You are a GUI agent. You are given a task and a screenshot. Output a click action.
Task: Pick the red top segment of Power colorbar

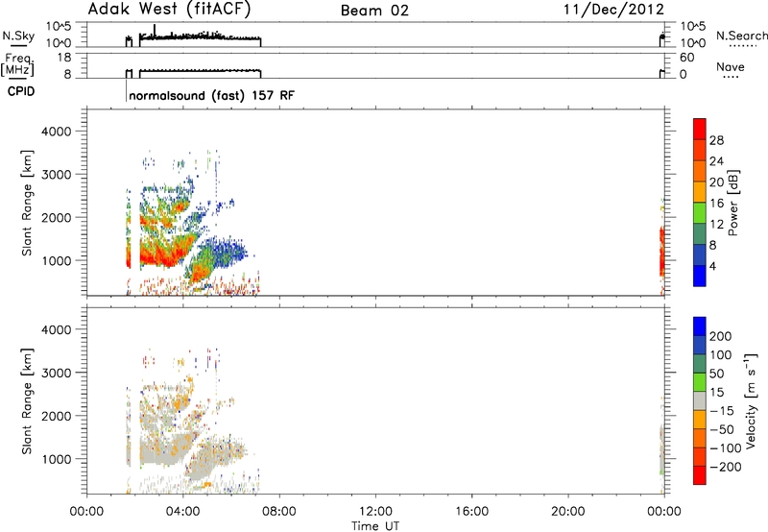(700, 129)
